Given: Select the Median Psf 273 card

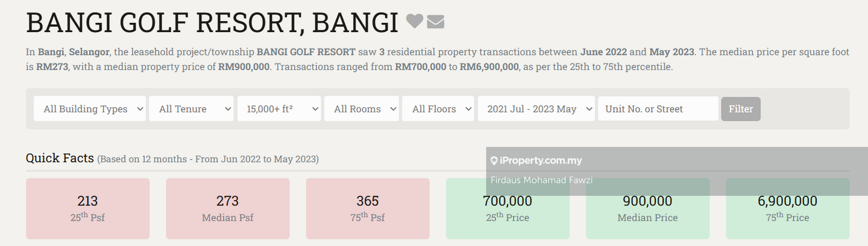Looking at the screenshot, I should pyautogui.click(x=227, y=208).
